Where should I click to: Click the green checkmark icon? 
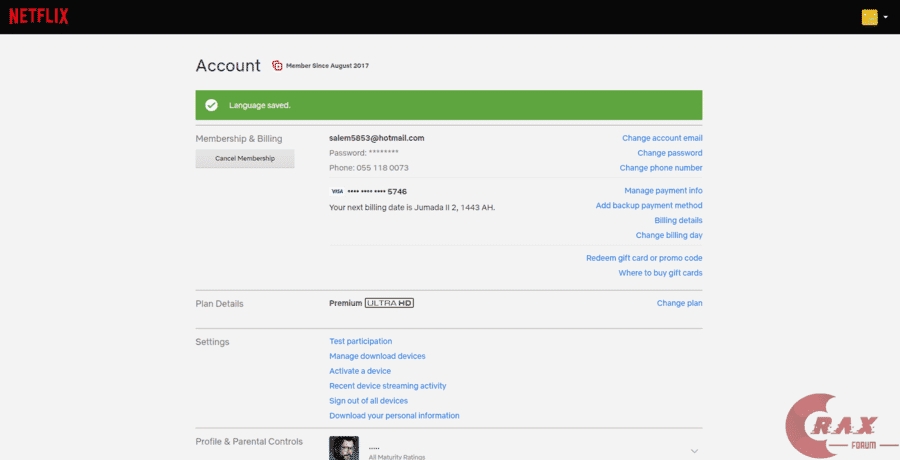pyautogui.click(x=211, y=105)
